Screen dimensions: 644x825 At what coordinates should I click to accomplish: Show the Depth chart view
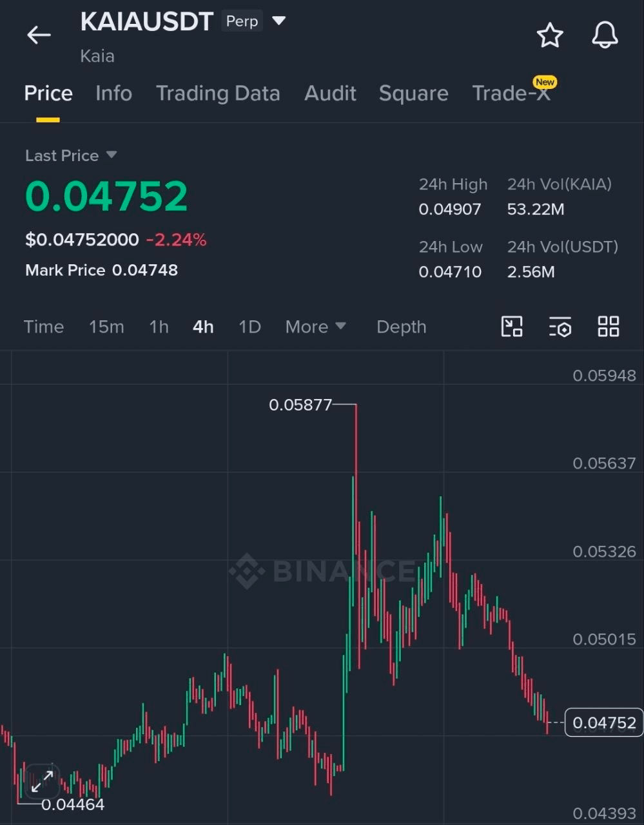point(401,327)
